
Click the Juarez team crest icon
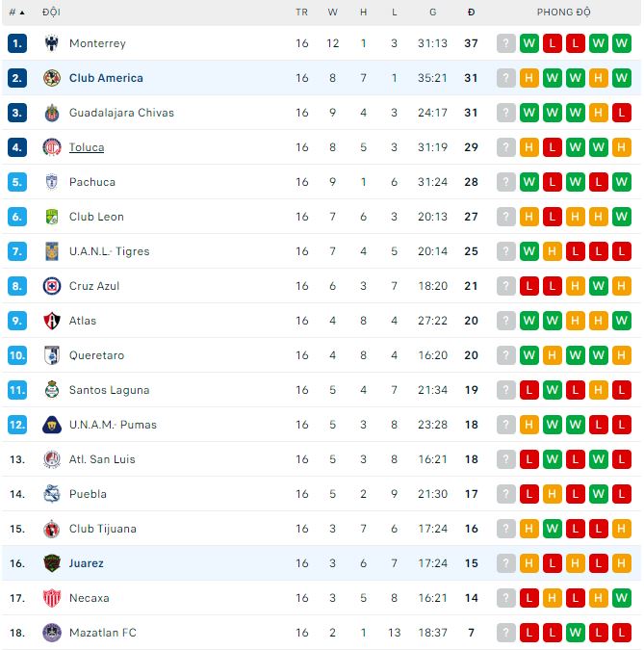point(52,563)
